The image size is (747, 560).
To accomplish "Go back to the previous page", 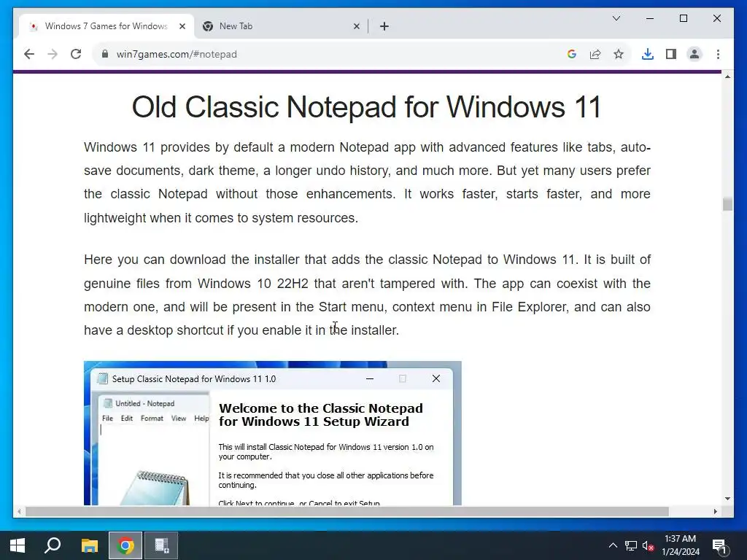I will (x=29, y=54).
